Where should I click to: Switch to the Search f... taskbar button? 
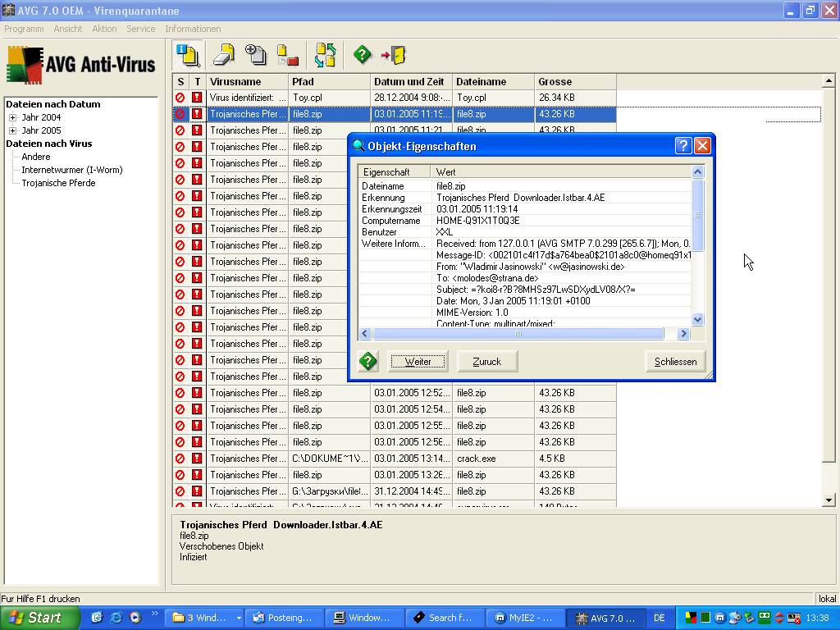[445, 618]
